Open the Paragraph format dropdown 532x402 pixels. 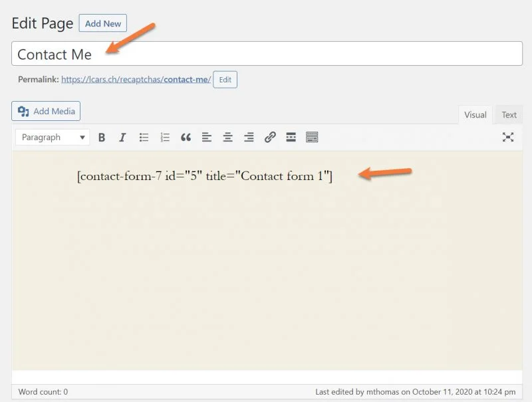pos(53,138)
